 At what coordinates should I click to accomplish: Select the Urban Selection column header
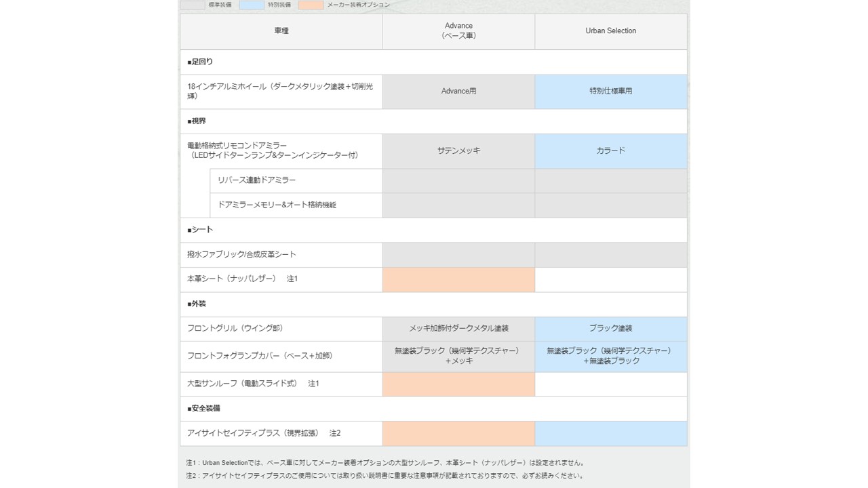[x=610, y=31]
